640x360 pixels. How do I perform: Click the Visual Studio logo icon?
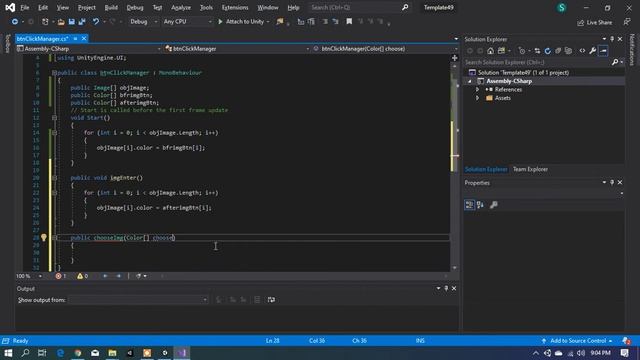10,7
